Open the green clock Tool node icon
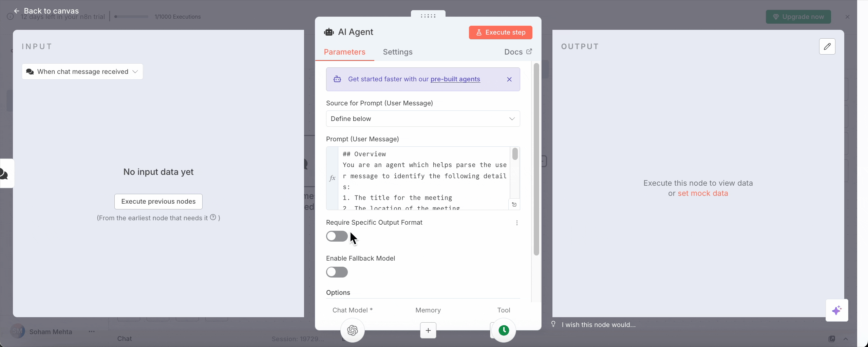868x347 pixels. (503, 330)
